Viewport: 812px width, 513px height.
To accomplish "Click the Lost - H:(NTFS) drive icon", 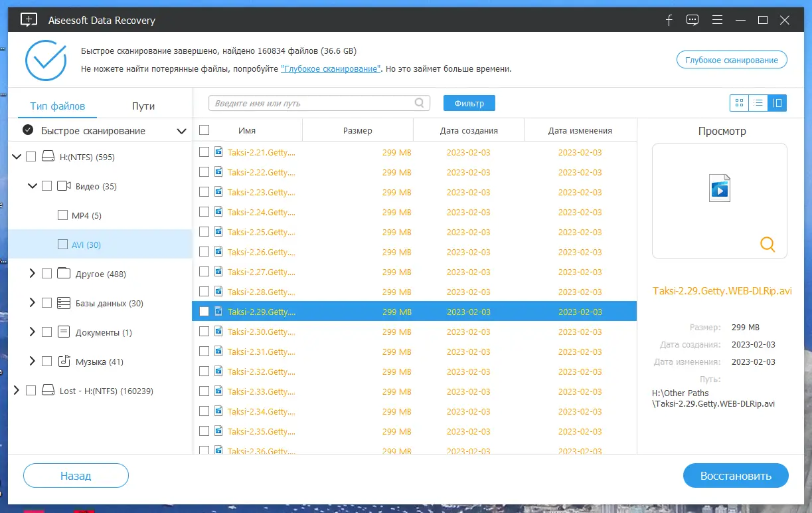I will 48,391.
